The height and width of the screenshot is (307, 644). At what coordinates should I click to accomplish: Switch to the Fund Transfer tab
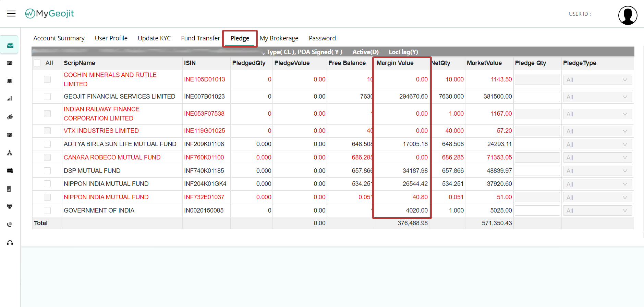pyautogui.click(x=201, y=38)
